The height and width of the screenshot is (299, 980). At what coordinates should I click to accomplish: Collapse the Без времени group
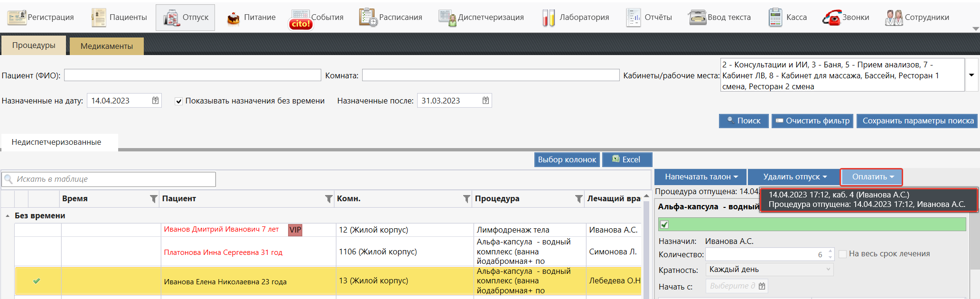[x=8, y=216]
